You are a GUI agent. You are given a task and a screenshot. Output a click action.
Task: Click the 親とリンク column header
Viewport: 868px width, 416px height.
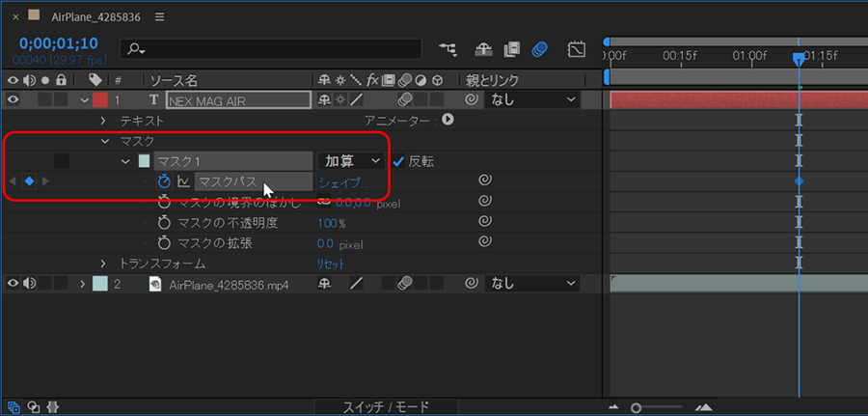coord(492,81)
